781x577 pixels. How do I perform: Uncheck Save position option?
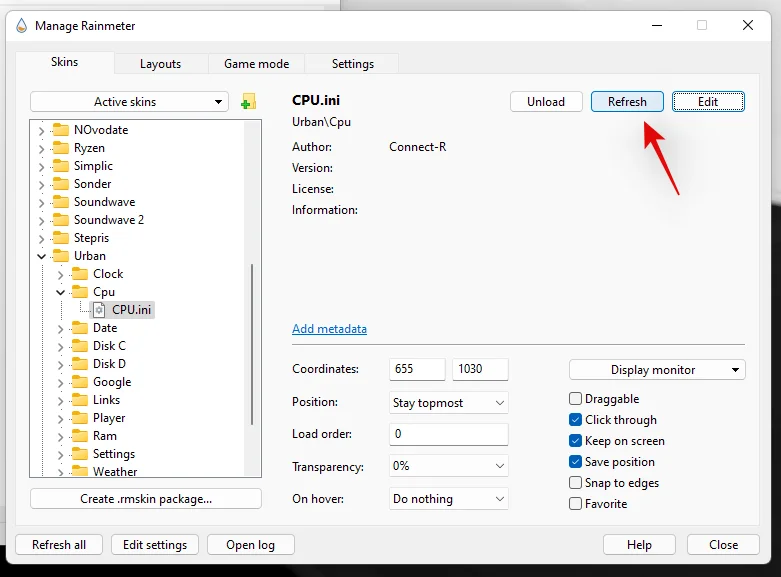tap(575, 461)
